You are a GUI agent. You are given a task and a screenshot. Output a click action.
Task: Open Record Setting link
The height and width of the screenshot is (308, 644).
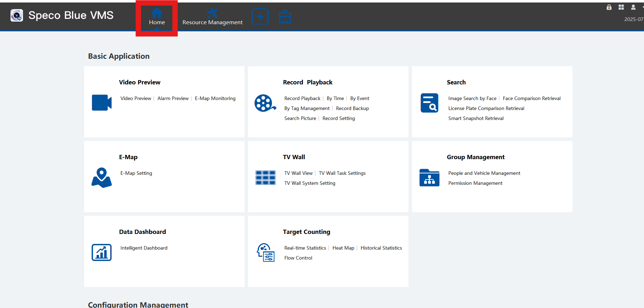pyautogui.click(x=339, y=118)
